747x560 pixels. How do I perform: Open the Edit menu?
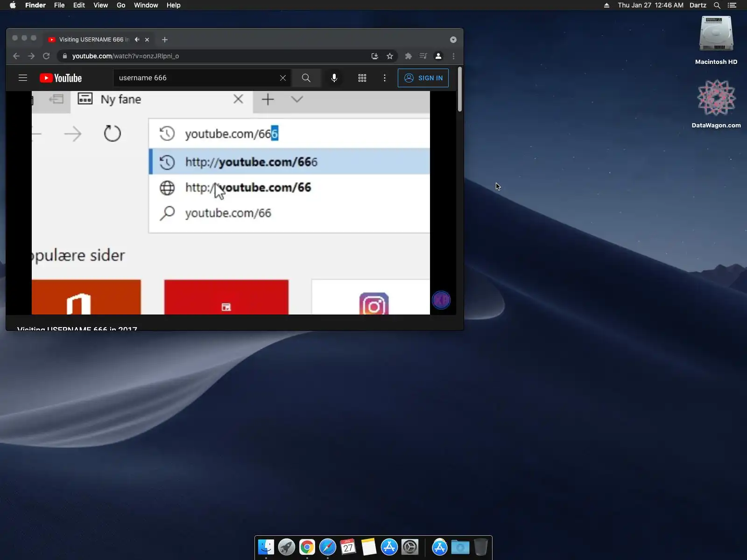tap(79, 5)
